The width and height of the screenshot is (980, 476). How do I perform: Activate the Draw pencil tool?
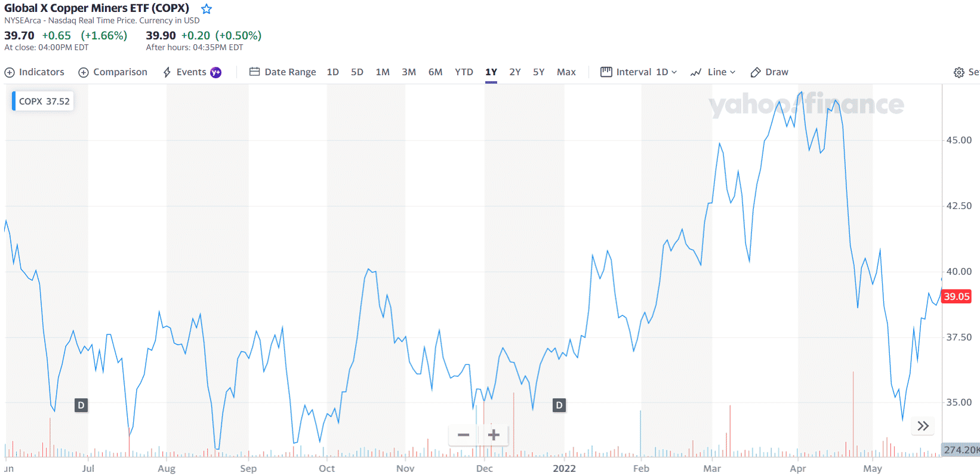click(x=769, y=72)
